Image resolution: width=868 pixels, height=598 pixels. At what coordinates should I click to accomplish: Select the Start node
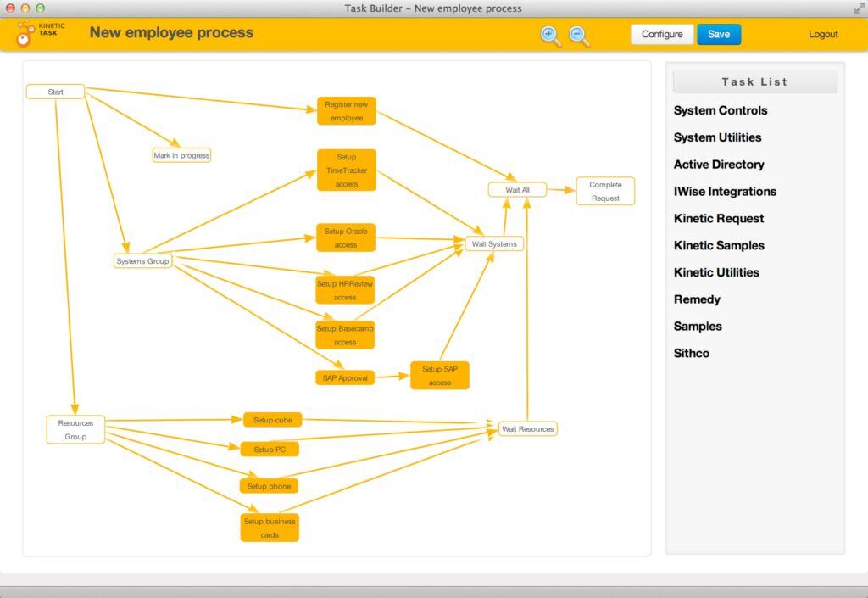click(x=56, y=92)
